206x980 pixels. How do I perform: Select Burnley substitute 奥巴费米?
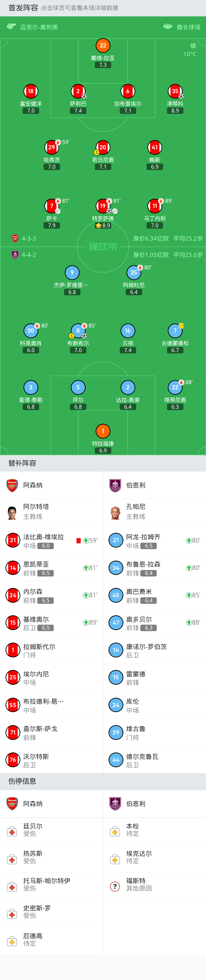click(x=154, y=595)
